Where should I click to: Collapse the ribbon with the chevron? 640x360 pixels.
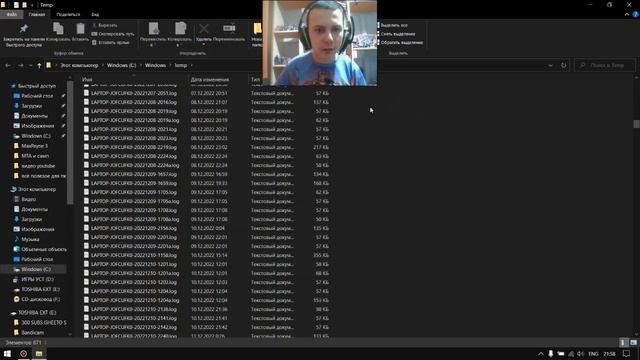[x=627, y=14]
